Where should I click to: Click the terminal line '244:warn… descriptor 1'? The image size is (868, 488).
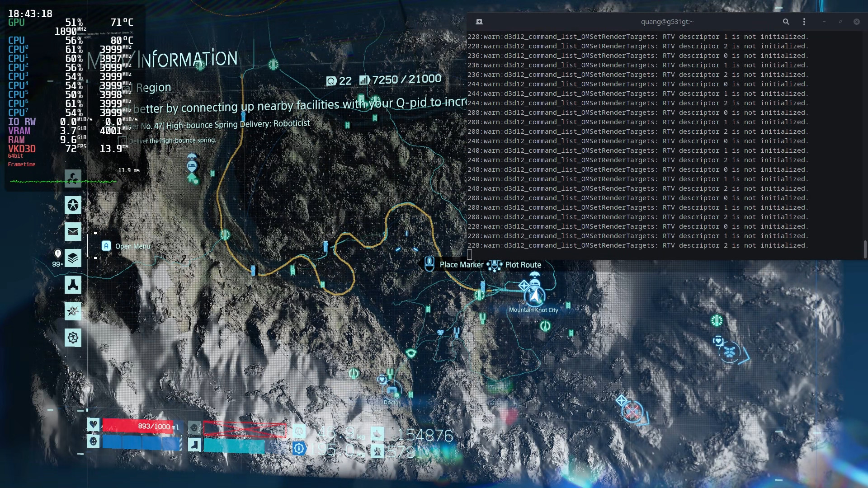[x=638, y=94]
